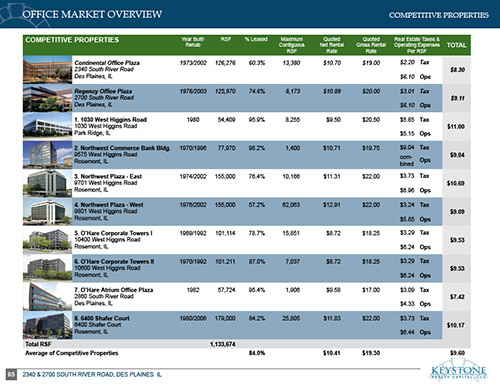Viewport: 500px width, 386px height.
Task: Click the 'Regency Office Plaza' property name
Action: (x=103, y=91)
